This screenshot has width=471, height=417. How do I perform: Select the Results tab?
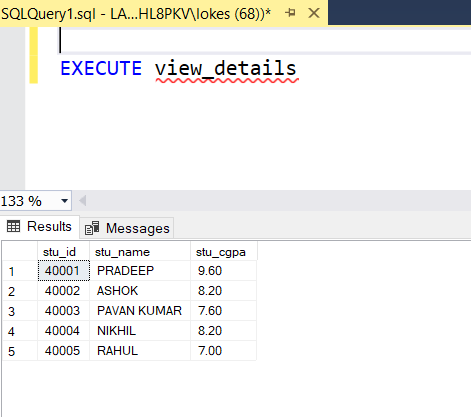[40, 227]
